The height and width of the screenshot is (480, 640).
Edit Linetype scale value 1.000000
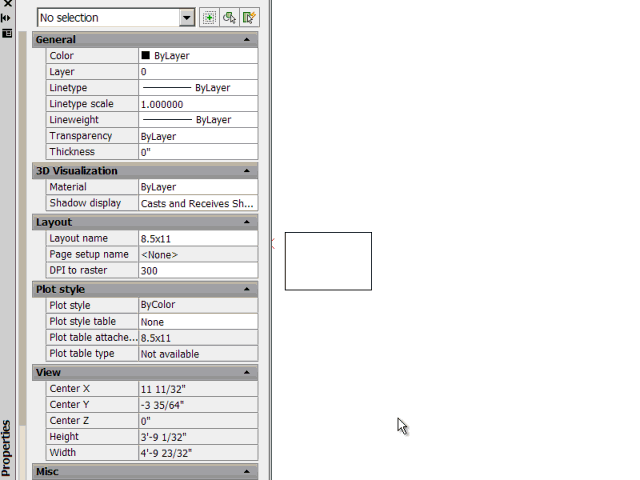point(198,104)
